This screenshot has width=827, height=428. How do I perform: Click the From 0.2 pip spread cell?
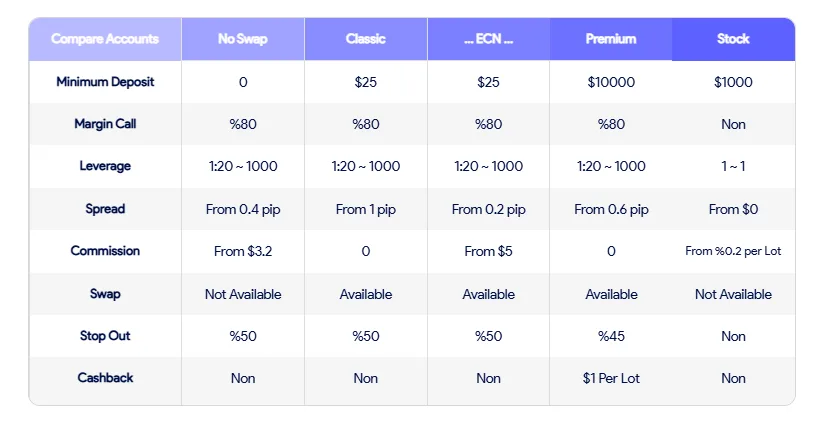[x=488, y=209]
